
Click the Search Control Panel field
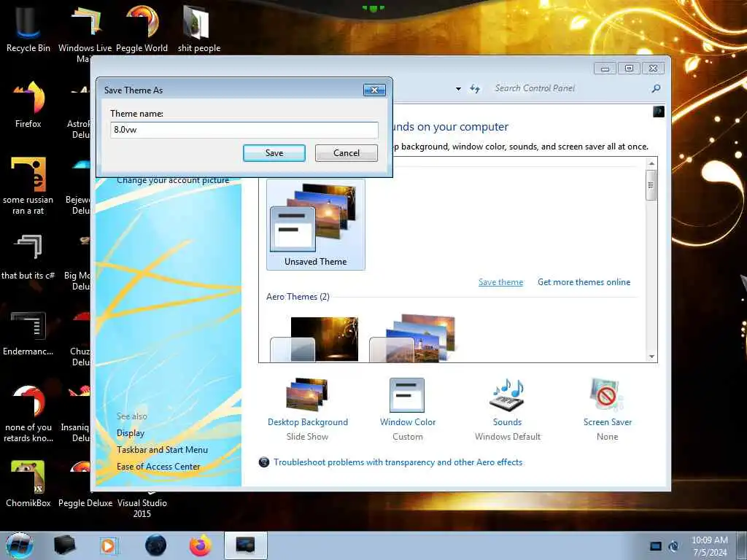[x=572, y=88]
